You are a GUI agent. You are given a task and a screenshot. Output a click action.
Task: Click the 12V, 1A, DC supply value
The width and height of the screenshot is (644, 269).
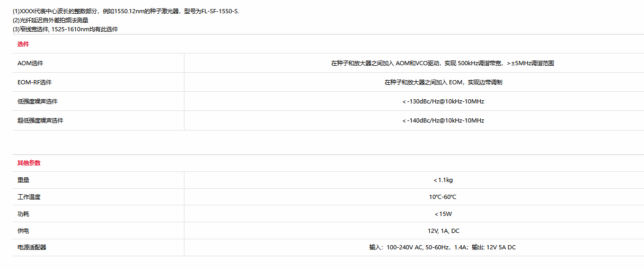click(444, 231)
